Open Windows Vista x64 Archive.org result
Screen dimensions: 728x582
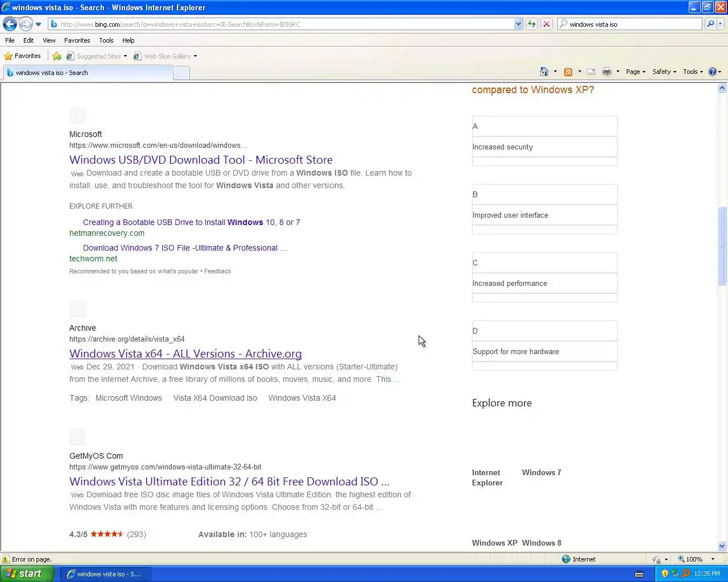click(x=185, y=354)
